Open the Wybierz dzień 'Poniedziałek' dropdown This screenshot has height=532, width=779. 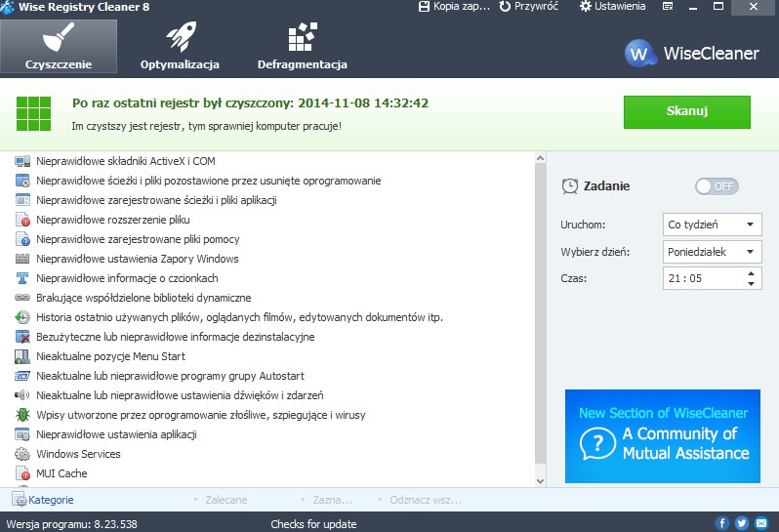pyautogui.click(x=712, y=252)
